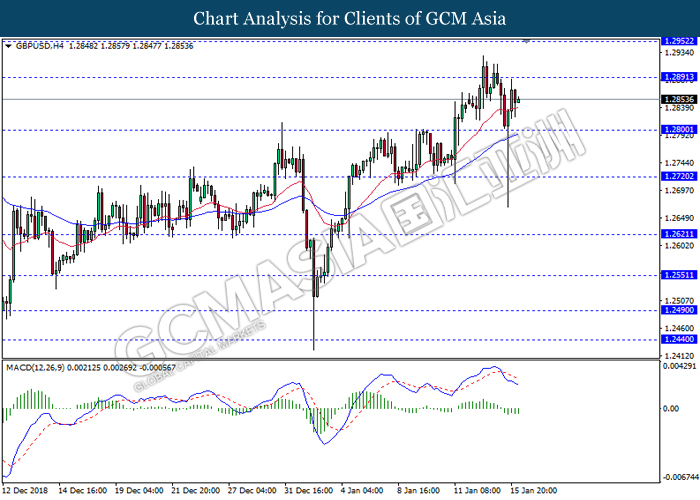700x500 pixels.
Task: Click the 31 Dec 16:00 time label
Action: 309,491
